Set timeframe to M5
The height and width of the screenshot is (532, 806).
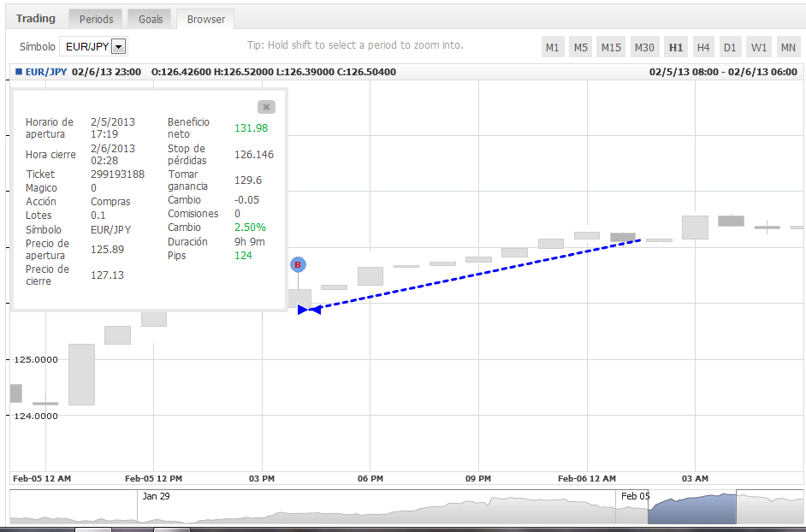581,47
